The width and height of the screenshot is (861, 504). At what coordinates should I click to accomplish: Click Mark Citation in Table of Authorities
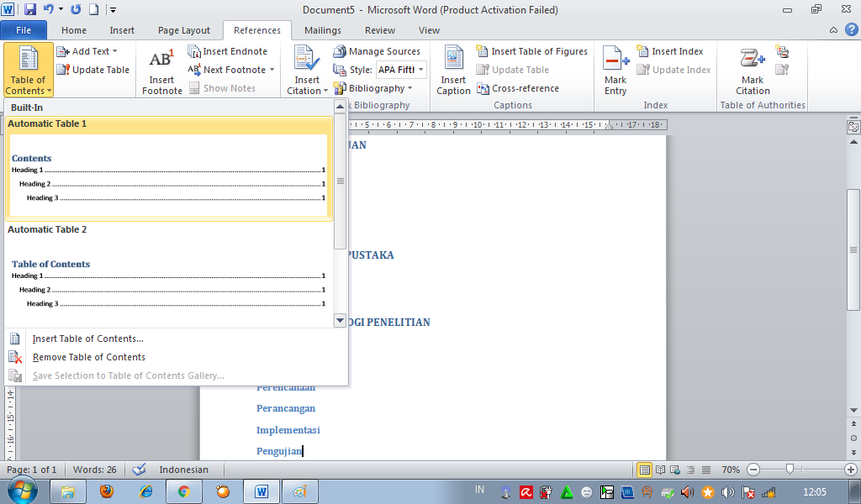click(x=751, y=71)
